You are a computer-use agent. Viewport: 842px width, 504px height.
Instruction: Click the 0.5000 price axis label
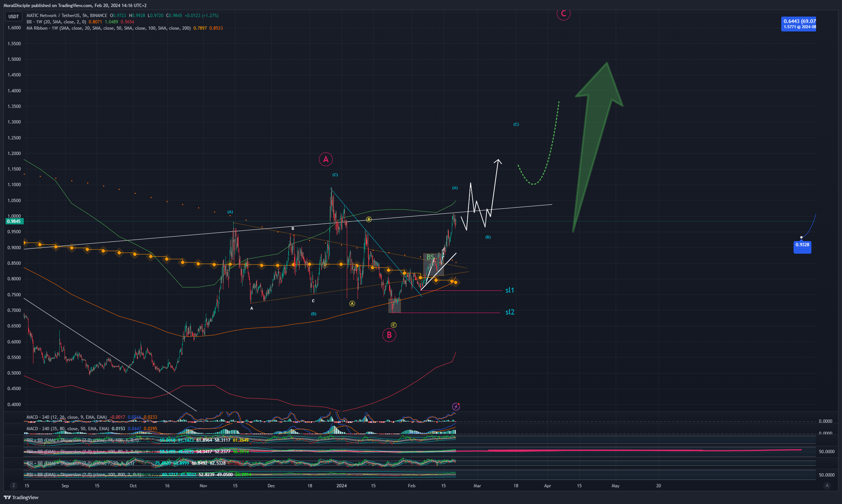14,373
